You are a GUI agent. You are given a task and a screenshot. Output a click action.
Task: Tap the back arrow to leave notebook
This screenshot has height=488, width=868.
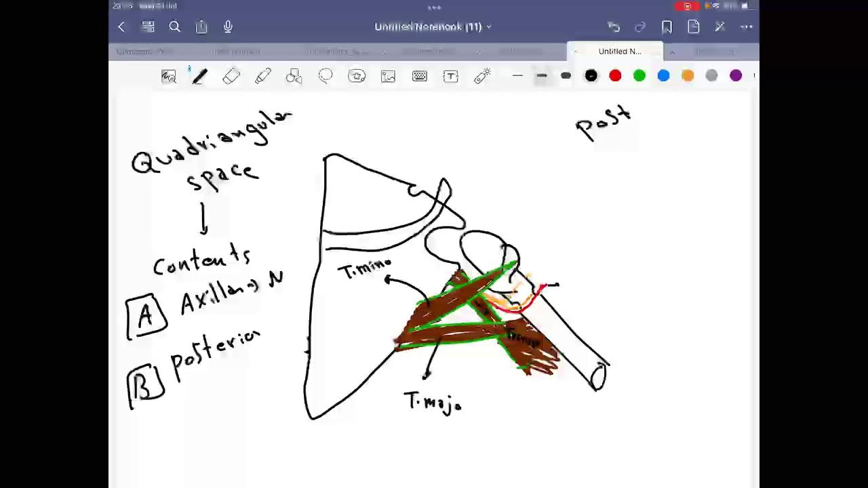[121, 27]
